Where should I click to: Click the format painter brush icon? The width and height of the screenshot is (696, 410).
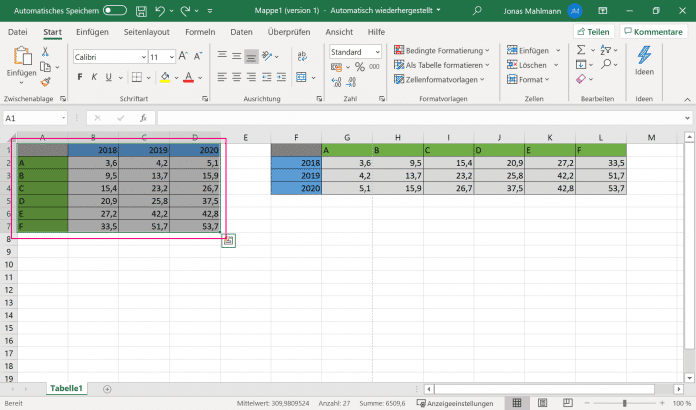tap(46, 82)
